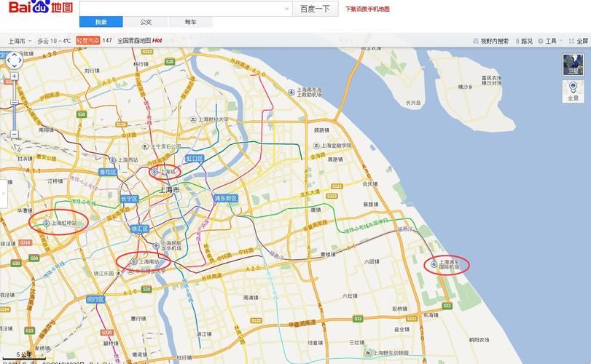This screenshot has width=591, height=364.
Task: Click the 上海财经大学 university icon
Action: [x=193, y=119]
